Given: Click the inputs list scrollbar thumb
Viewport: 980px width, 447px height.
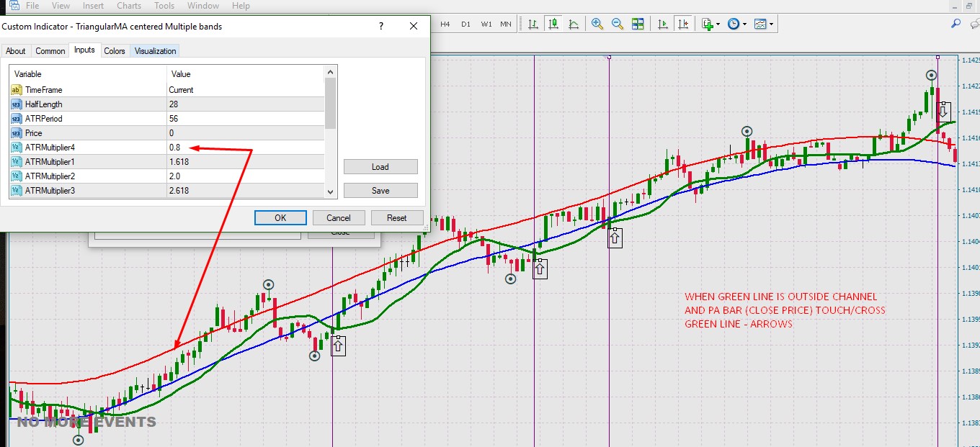Looking at the screenshot, I should pyautogui.click(x=331, y=103).
